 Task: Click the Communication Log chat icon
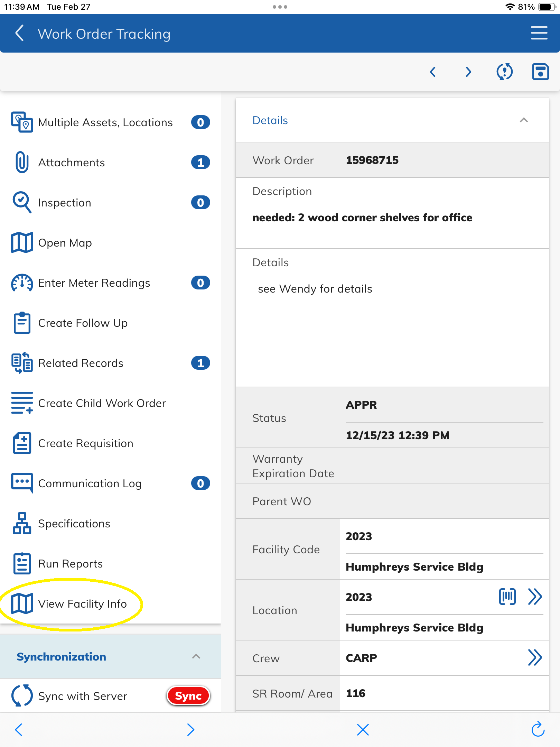tap(22, 483)
